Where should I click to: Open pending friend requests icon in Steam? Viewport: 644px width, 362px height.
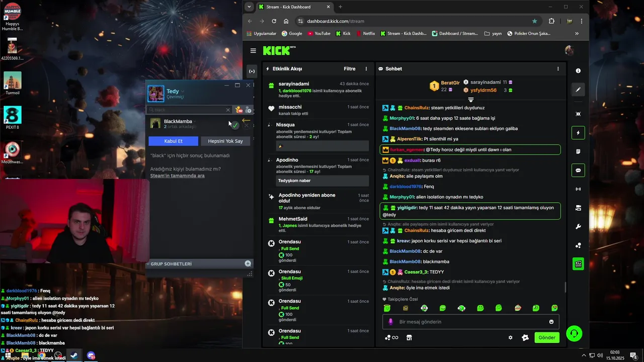point(239,110)
